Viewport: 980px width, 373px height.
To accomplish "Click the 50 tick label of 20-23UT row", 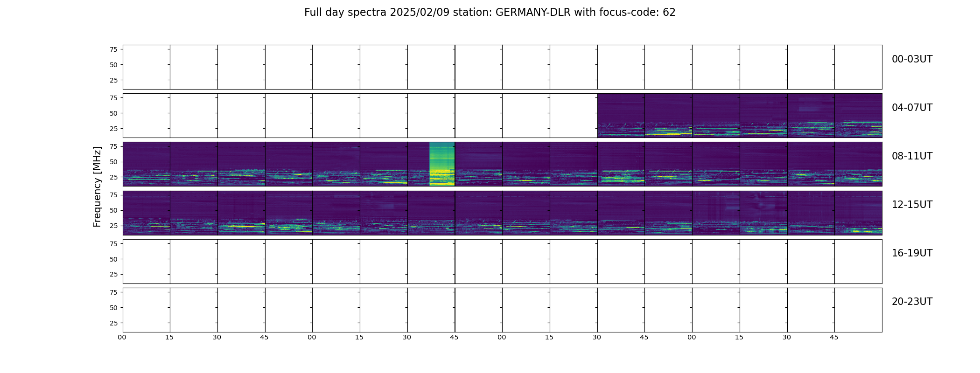I will (113, 308).
